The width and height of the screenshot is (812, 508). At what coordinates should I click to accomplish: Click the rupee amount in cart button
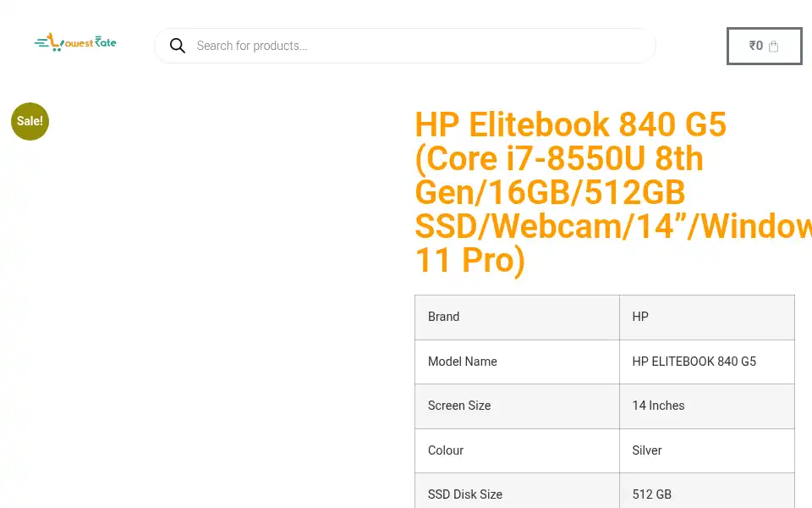755,46
